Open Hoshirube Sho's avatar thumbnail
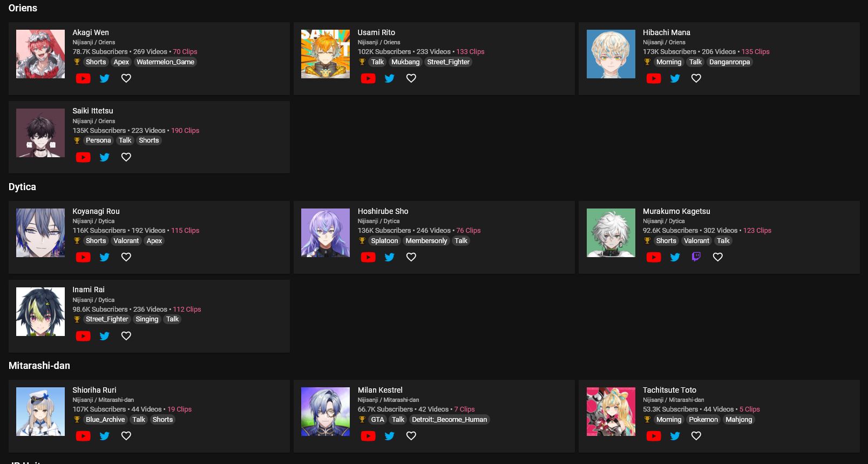This screenshot has height=464, width=868. click(325, 233)
